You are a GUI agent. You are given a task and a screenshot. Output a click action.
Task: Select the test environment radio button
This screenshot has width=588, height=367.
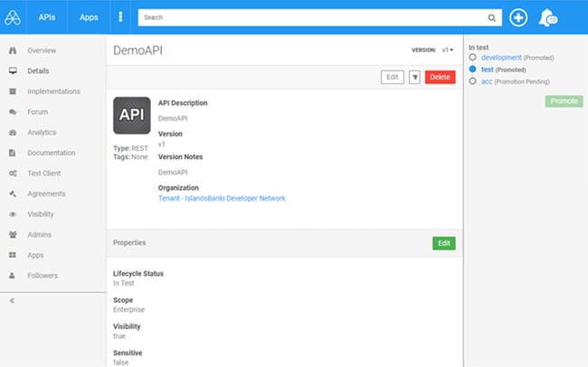tap(473, 70)
